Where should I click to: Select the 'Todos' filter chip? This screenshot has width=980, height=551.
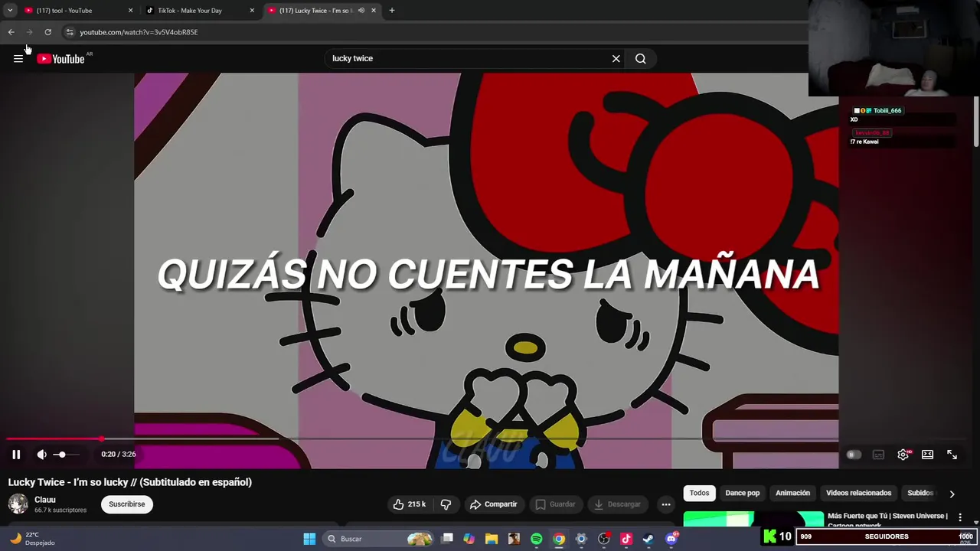[x=699, y=493]
